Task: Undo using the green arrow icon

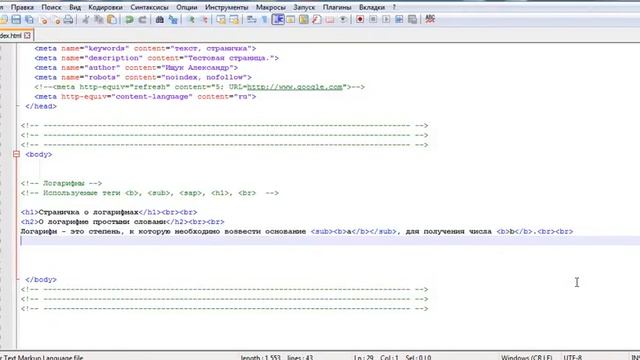Action: pos(129,19)
